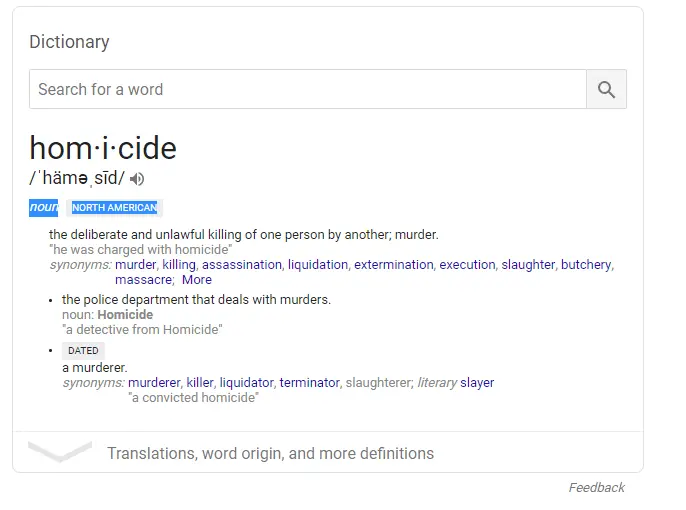Click the Feedback link

[x=596, y=488]
